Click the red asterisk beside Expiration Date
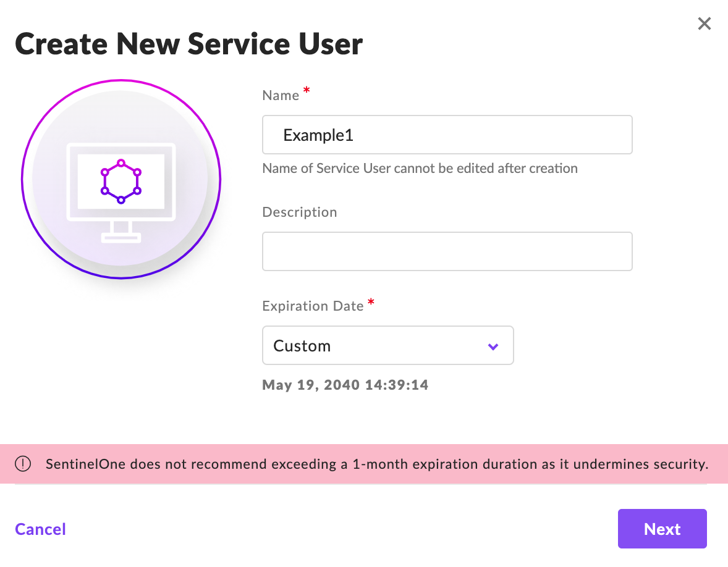This screenshot has width=728, height=567. 371,301
